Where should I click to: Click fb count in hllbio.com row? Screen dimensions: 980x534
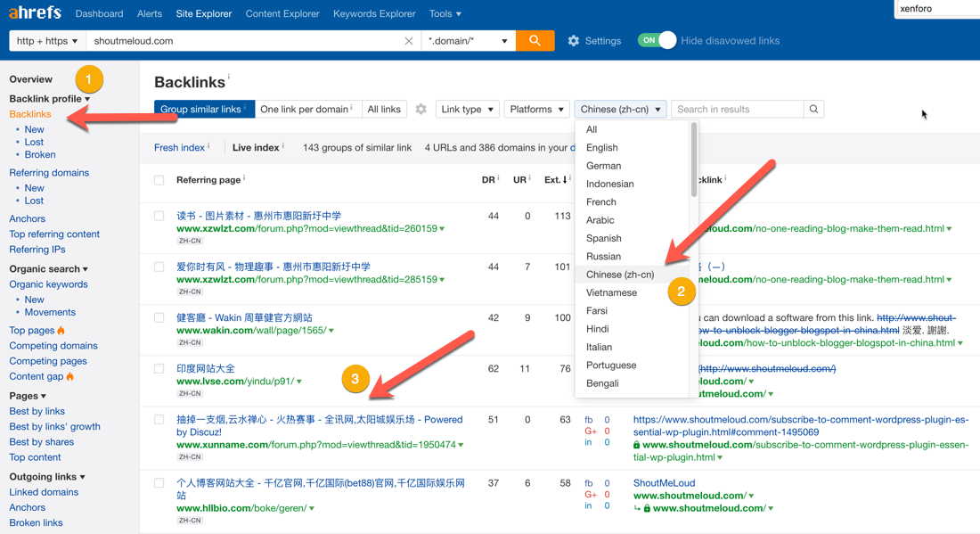click(607, 482)
